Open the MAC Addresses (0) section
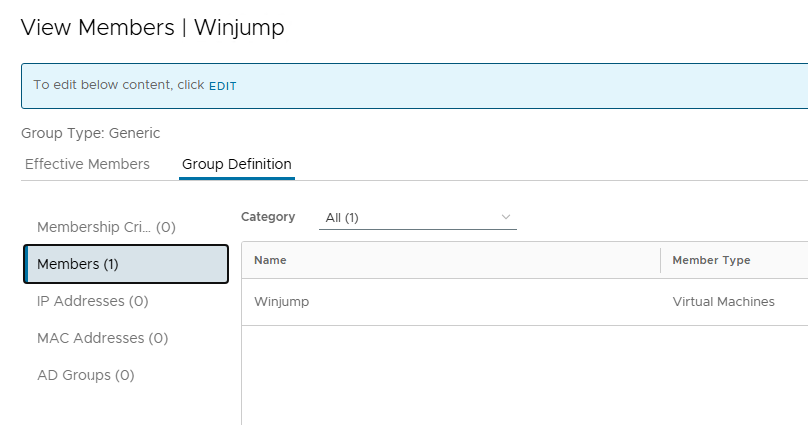 point(102,338)
